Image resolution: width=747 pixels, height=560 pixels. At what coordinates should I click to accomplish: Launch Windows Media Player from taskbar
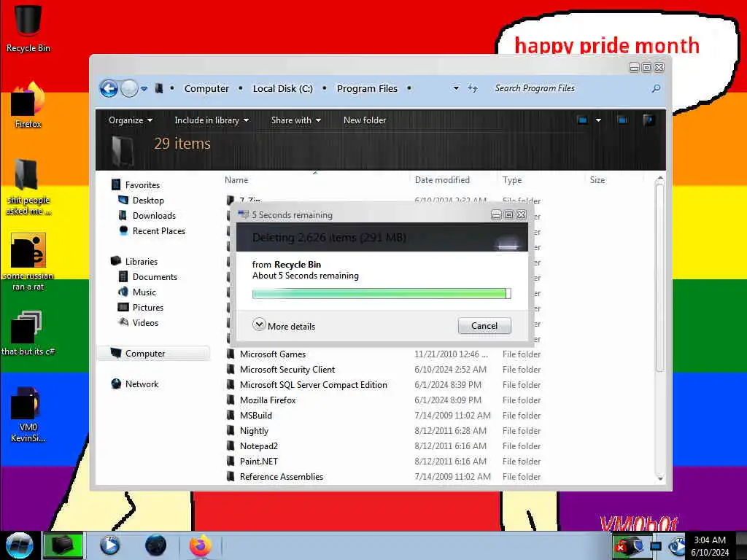point(109,545)
